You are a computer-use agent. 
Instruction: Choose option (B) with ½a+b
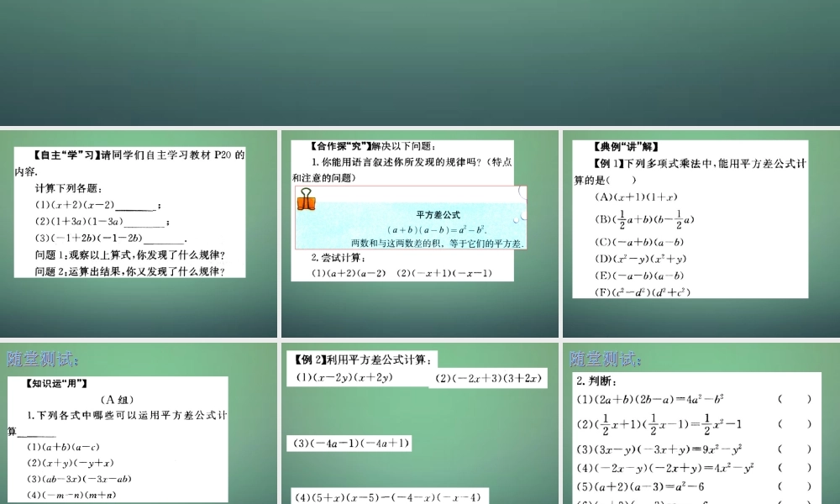[x=644, y=219]
